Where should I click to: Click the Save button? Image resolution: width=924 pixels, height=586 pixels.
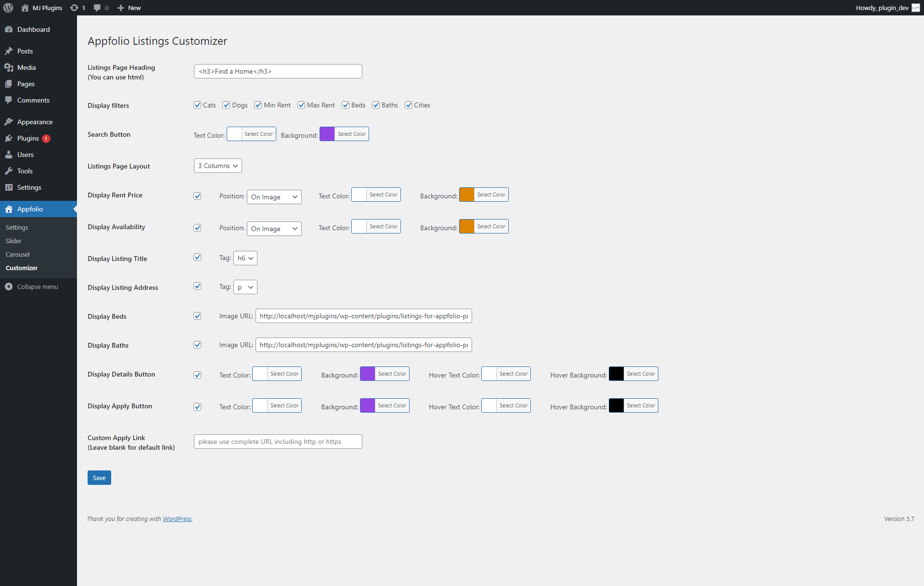coord(99,478)
